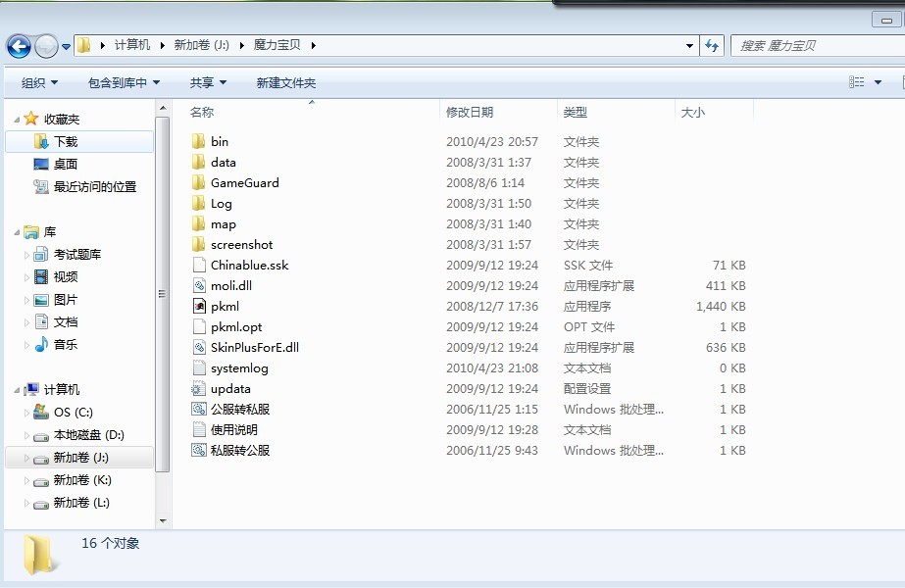Open the change view options dropdown
The image size is (905, 588).
(x=878, y=83)
